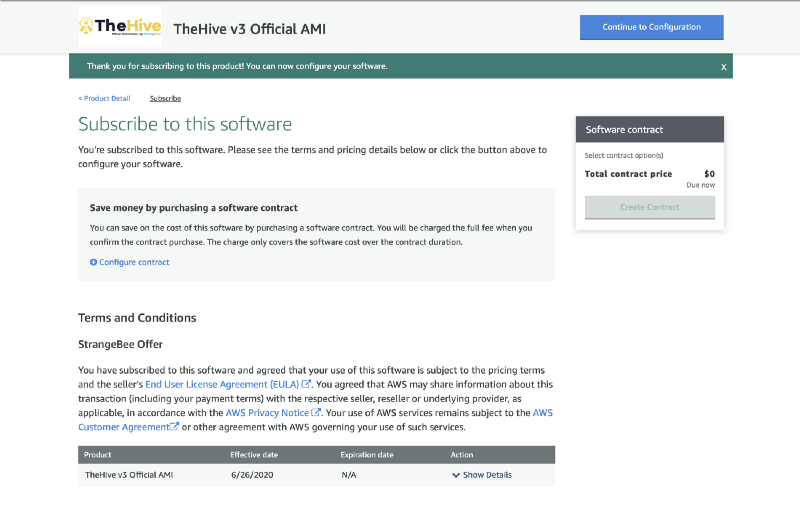Click external link icon after AWS Privacy Notice
This screenshot has width=800, height=516.
[316, 413]
